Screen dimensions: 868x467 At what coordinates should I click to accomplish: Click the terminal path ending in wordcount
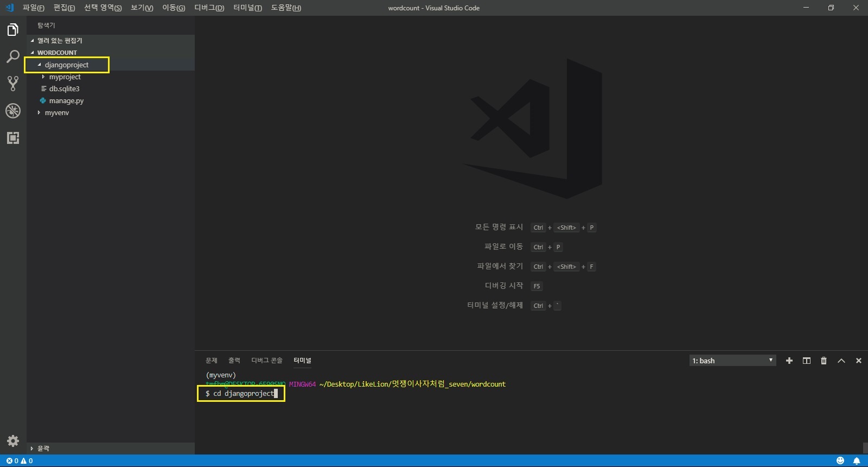(412, 384)
